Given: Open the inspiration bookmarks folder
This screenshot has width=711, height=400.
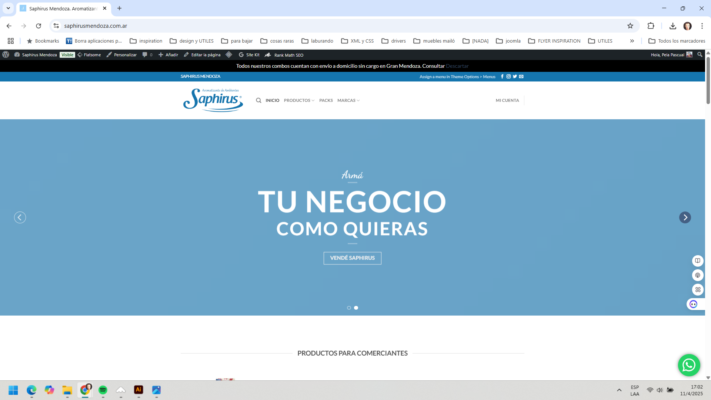Looking at the screenshot, I should pos(146,41).
